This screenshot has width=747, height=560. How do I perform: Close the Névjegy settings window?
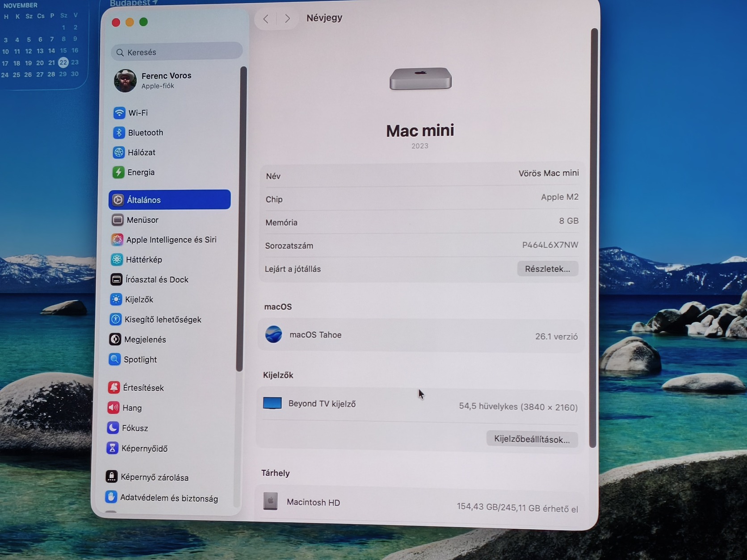[116, 22]
